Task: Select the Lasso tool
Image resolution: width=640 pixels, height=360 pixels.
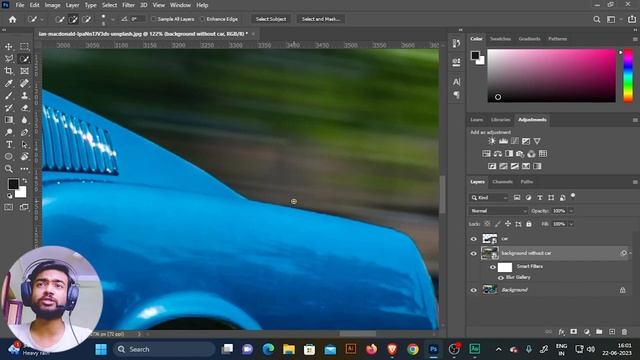Action: coord(9,59)
